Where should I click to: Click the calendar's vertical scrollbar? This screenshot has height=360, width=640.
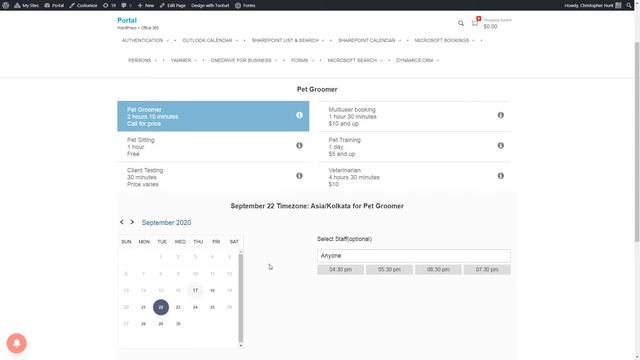click(241, 298)
